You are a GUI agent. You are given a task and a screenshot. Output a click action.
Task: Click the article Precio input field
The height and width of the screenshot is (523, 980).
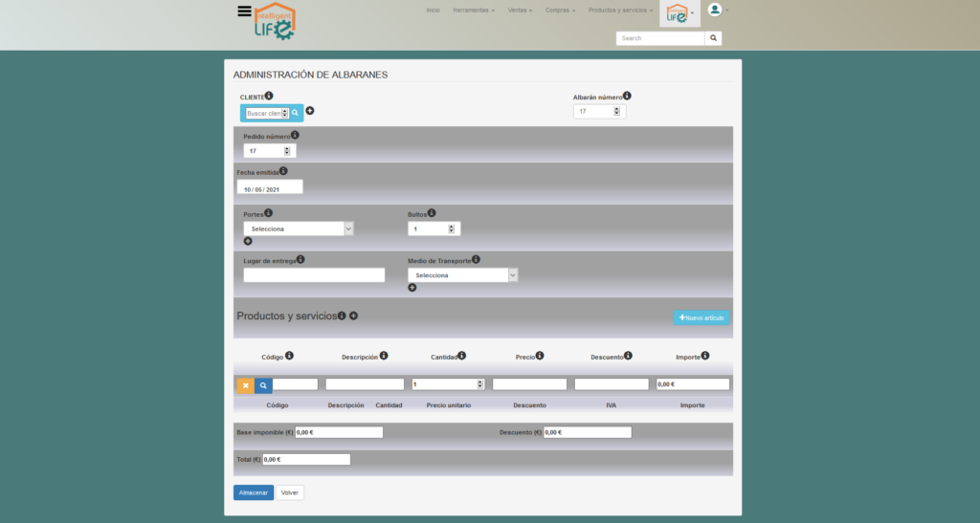pyautogui.click(x=529, y=384)
